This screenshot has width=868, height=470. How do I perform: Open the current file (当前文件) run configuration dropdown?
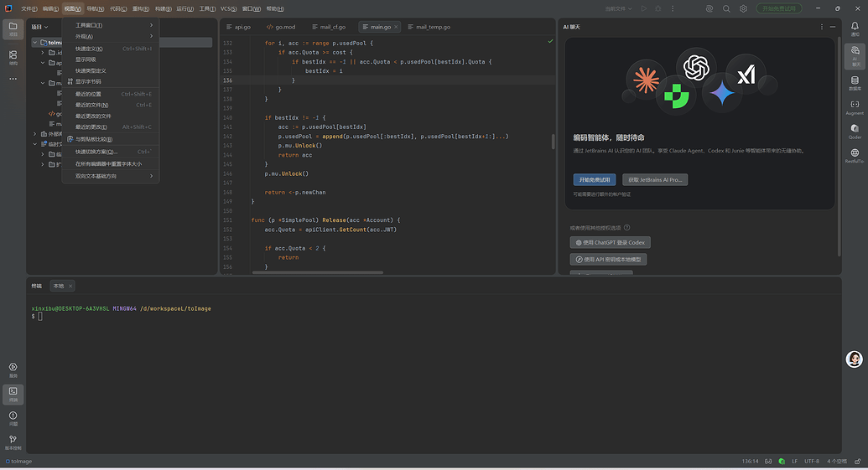[x=618, y=8]
